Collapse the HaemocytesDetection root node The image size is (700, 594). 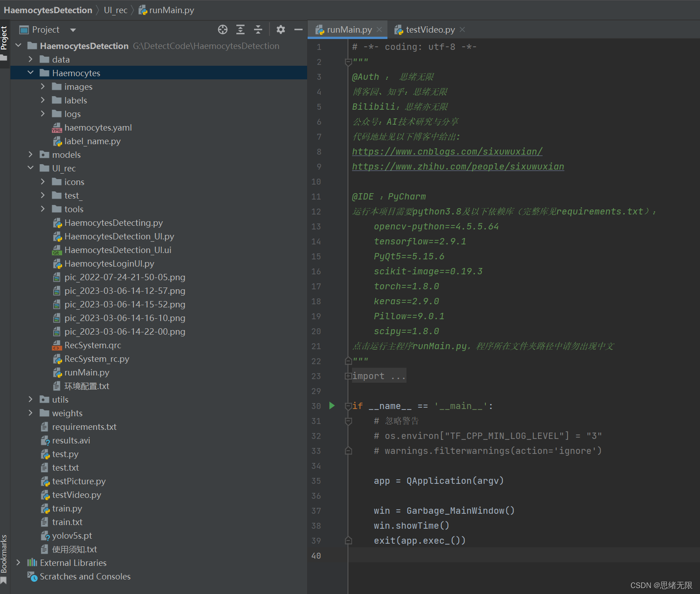pos(19,46)
